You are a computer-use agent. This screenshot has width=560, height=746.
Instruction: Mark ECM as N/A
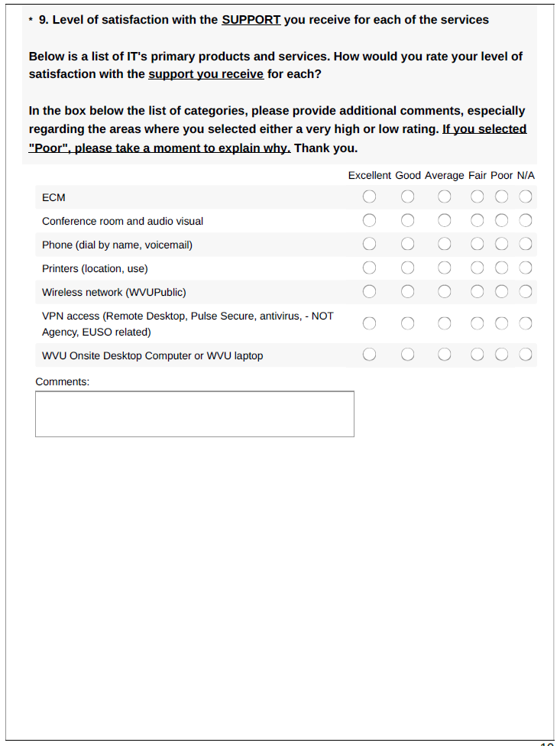(526, 197)
